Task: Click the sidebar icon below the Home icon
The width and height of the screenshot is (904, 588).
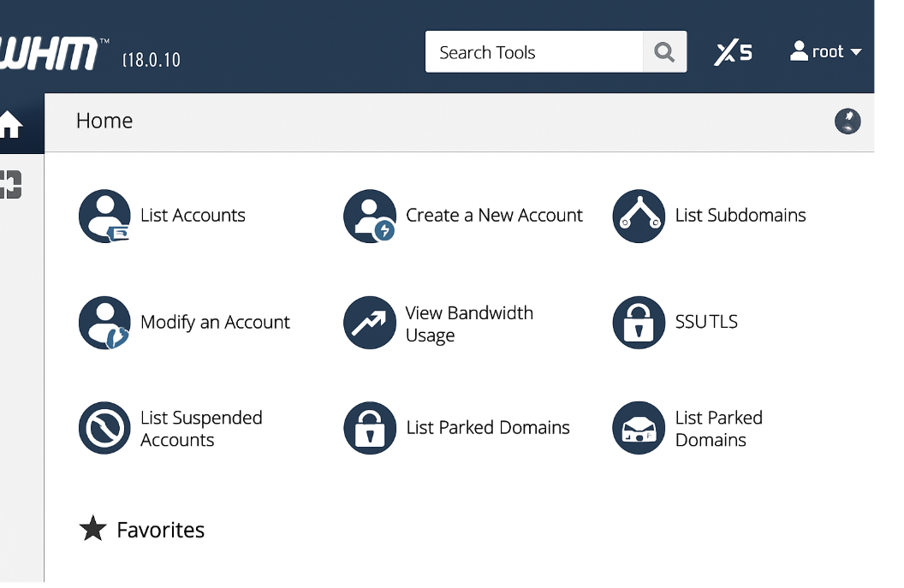Action: coord(10,184)
